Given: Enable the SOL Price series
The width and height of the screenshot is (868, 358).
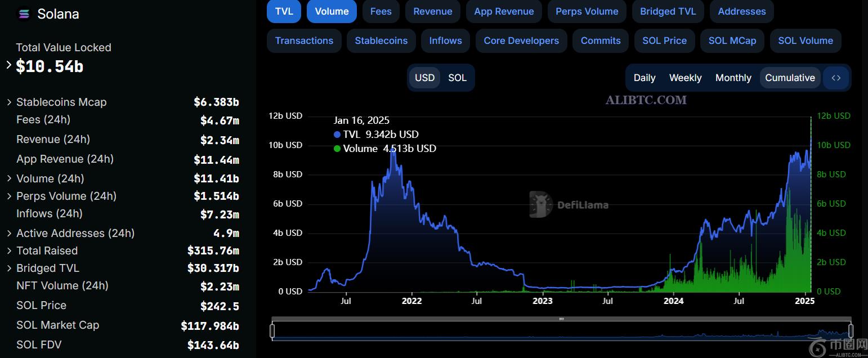Looking at the screenshot, I should click(664, 41).
